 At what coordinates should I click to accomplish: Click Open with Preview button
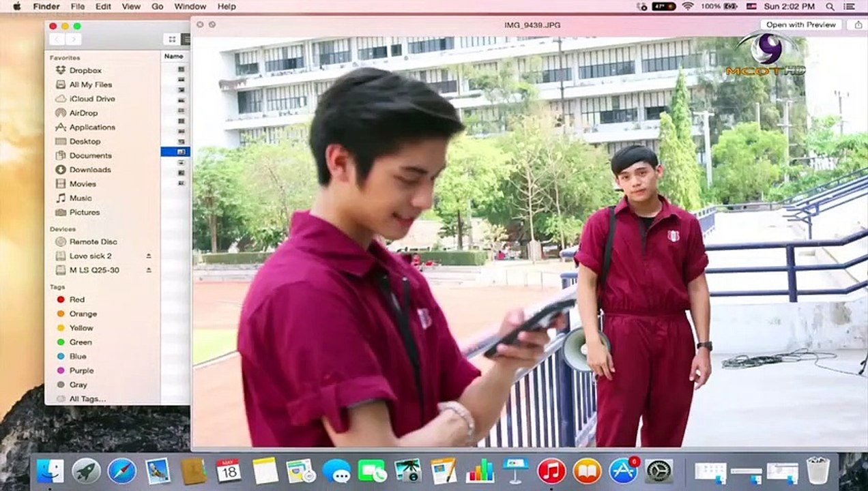tap(800, 25)
